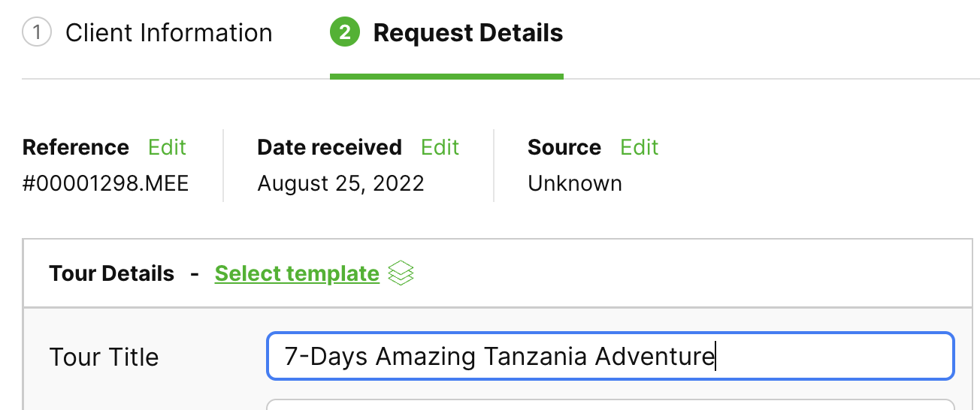This screenshot has height=410, width=980.
Task: Click the date August 25, 2022
Action: tap(340, 183)
